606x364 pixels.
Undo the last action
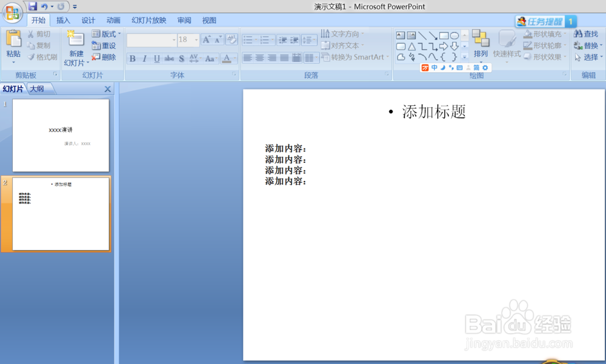click(44, 7)
